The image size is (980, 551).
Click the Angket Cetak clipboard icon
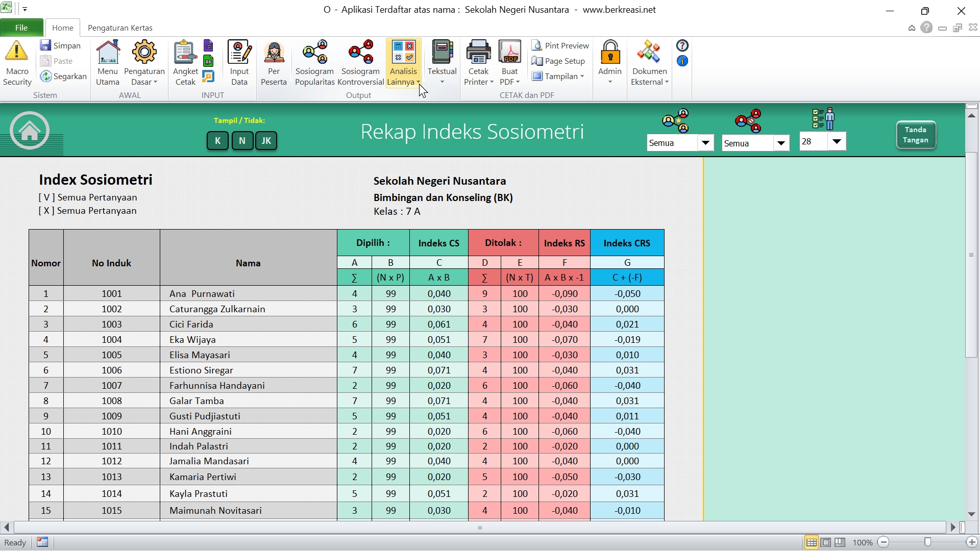coord(185,52)
